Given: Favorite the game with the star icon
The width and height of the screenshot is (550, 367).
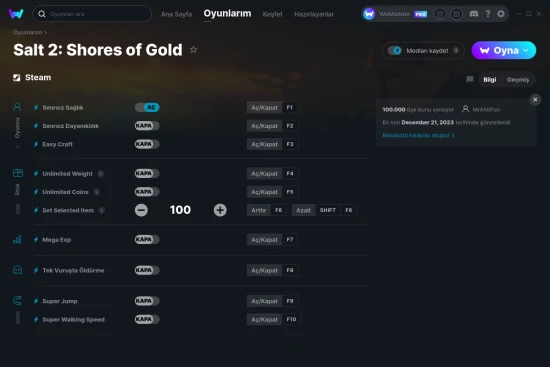Looking at the screenshot, I should click(193, 50).
